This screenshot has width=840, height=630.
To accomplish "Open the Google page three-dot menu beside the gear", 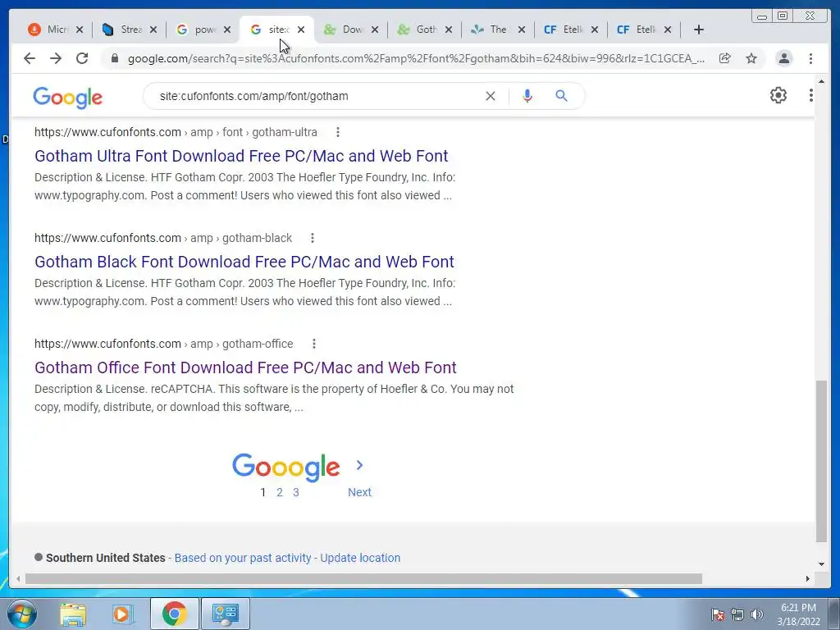I will point(810,95).
